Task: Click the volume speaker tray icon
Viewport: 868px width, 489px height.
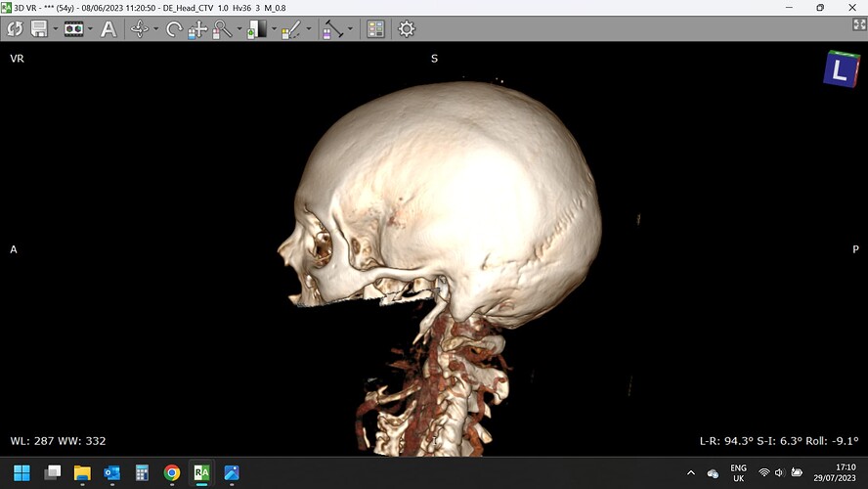Action: (x=779, y=472)
